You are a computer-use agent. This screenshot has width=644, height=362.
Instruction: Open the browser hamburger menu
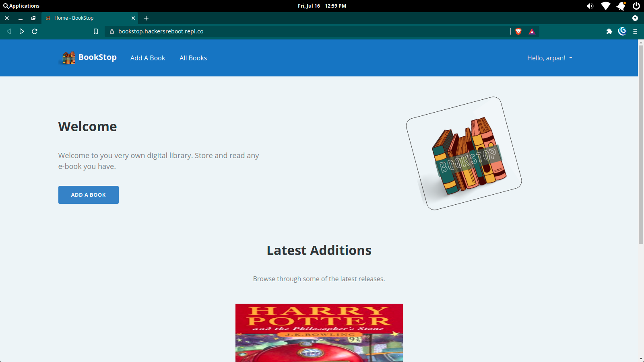coord(635,31)
